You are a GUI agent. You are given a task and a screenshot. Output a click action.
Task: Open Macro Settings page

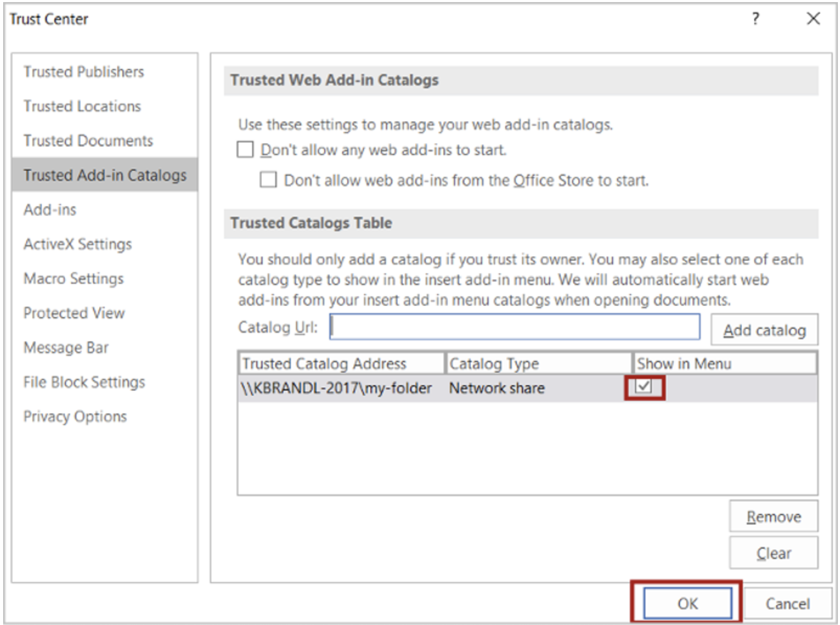click(74, 279)
